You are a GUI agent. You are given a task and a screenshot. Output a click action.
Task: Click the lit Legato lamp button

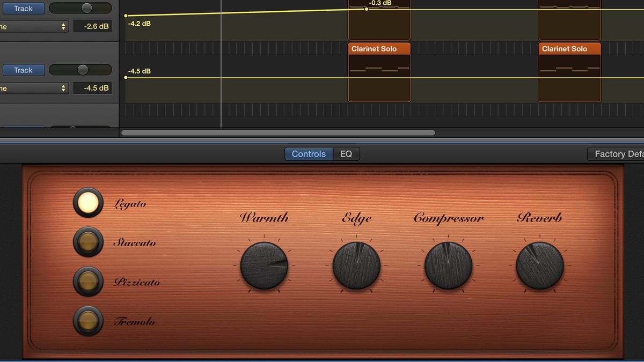click(87, 203)
